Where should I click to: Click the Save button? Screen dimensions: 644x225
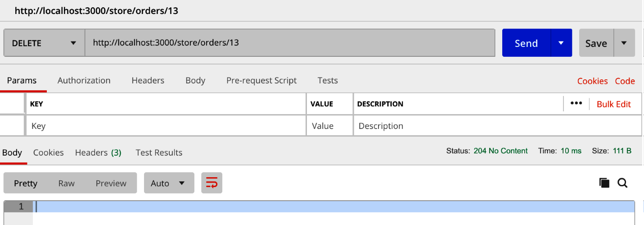tap(596, 43)
